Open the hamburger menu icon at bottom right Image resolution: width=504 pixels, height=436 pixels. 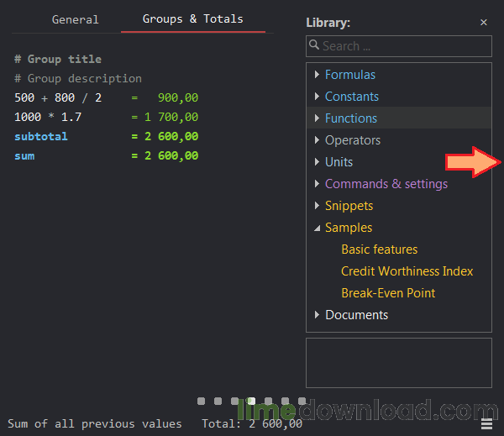coord(487,423)
